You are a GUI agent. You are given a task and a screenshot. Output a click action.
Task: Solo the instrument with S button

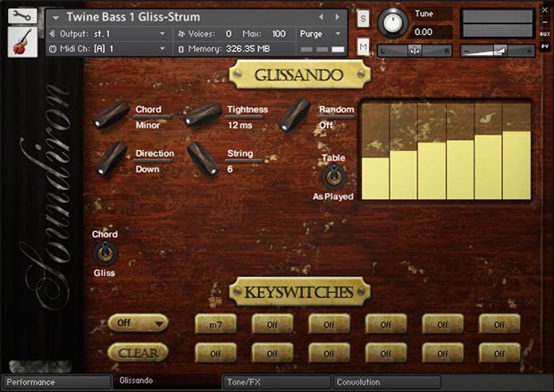pyautogui.click(x=363, y=18)
